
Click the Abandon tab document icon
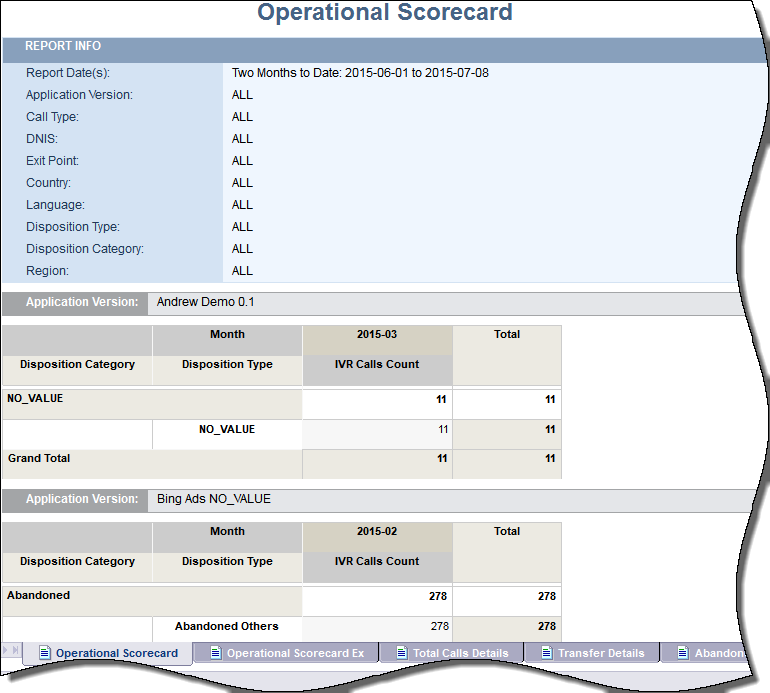click(683, 653)
